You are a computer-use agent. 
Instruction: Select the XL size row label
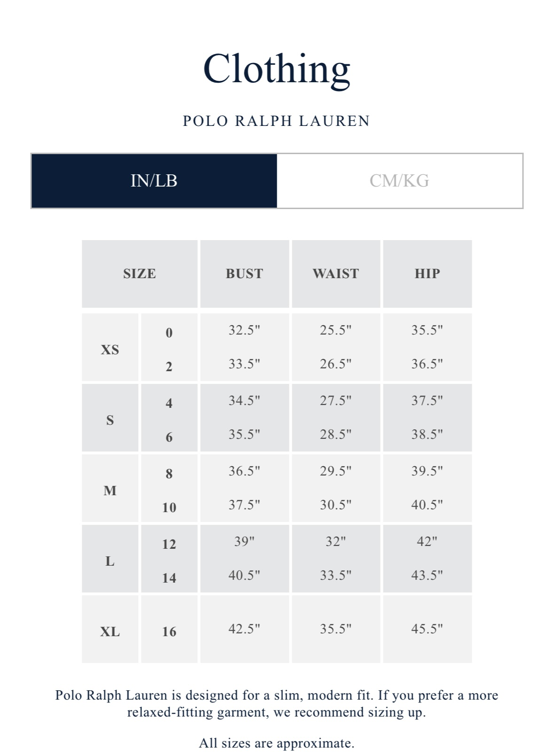(110, 631)
